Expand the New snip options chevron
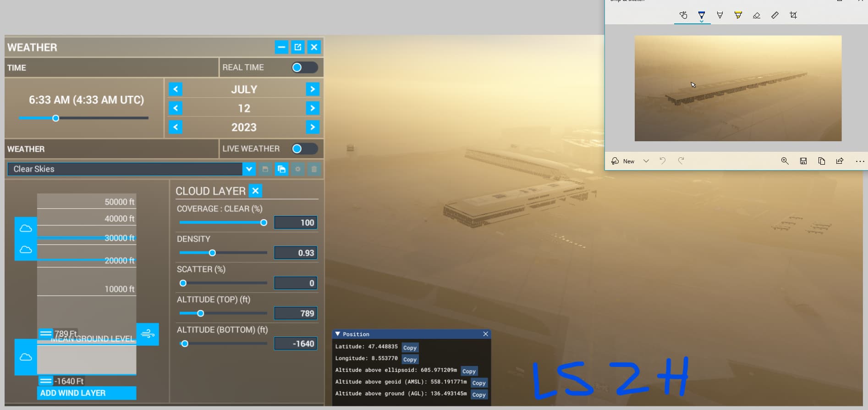Viewport: 868px width, 410px height. tap(646, 161)
